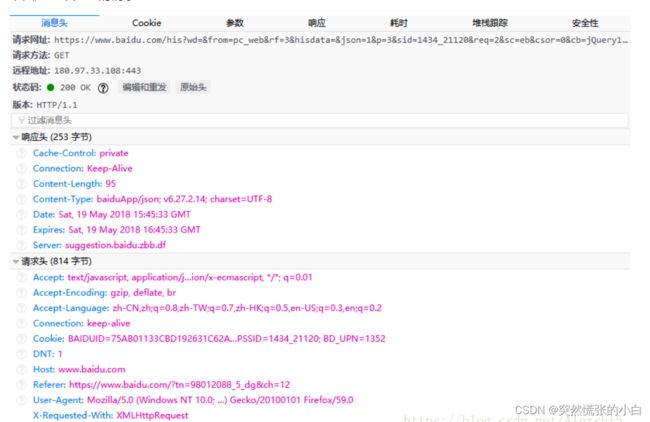Click help icon beside Server header
The height and width of the screenshot is (422, 650).
(x=21, y=245)
